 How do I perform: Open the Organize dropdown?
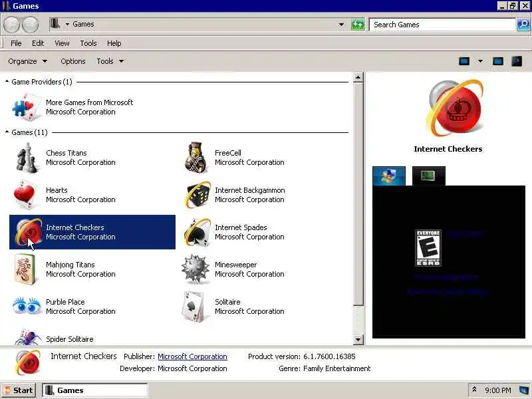(28, 61)
